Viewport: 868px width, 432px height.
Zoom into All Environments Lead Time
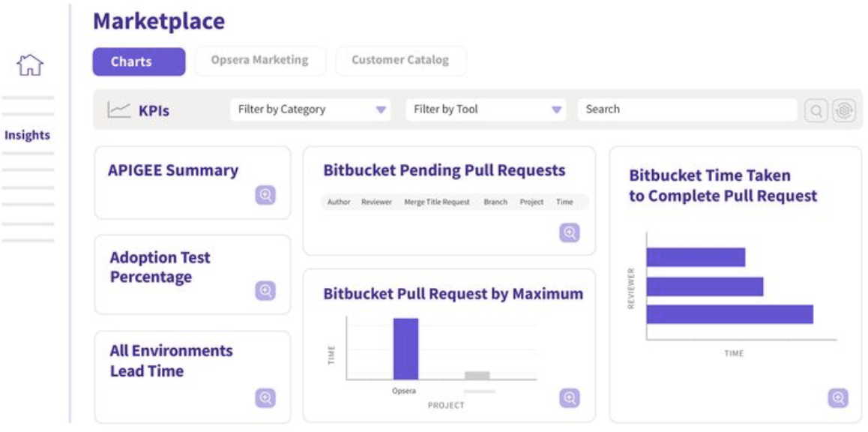tap(265, 397)
